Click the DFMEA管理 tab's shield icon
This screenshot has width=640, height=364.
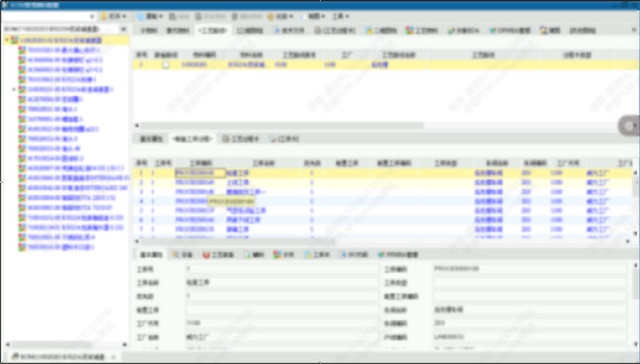pos(493,30)
